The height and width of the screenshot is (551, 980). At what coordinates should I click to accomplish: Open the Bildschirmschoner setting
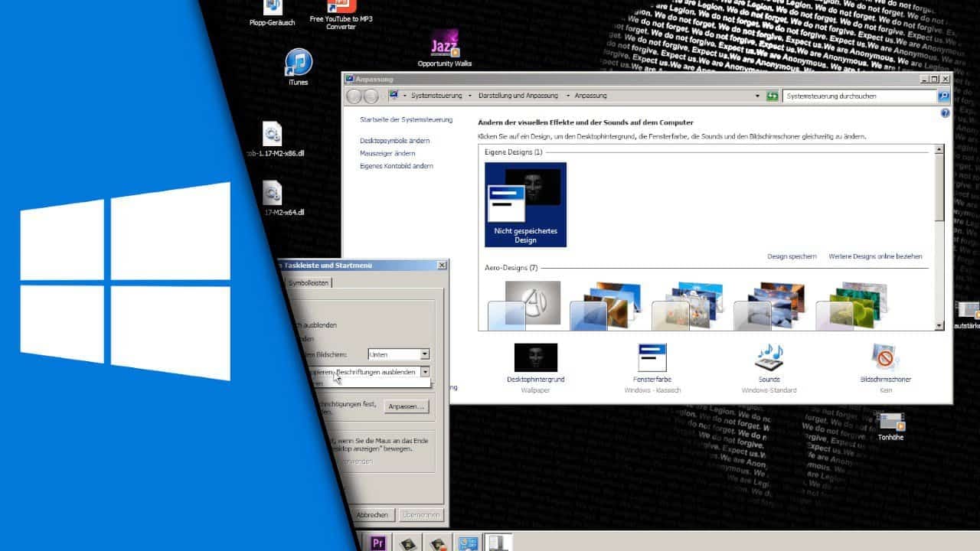[885, 368]
